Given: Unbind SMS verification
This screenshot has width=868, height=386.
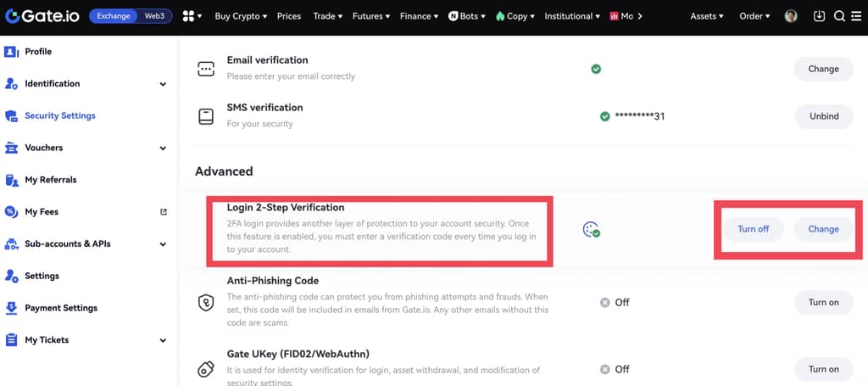Looking at the screenshot, I should [823, 116].
